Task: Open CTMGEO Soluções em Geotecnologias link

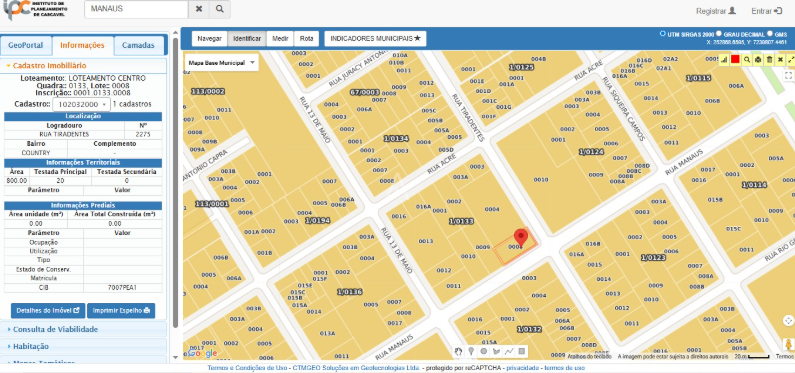Action: pyautogui.click(x=356, y=368)
